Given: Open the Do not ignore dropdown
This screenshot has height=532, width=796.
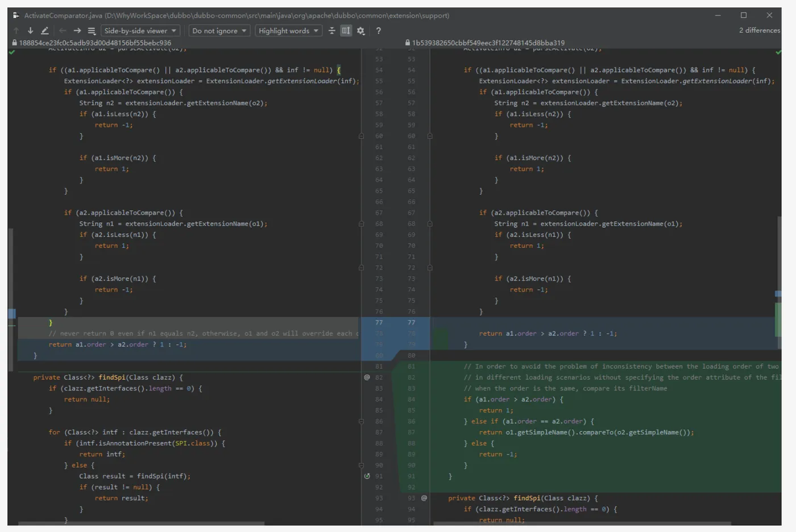Looking at the screenshot, I should (x=219, y=31).
